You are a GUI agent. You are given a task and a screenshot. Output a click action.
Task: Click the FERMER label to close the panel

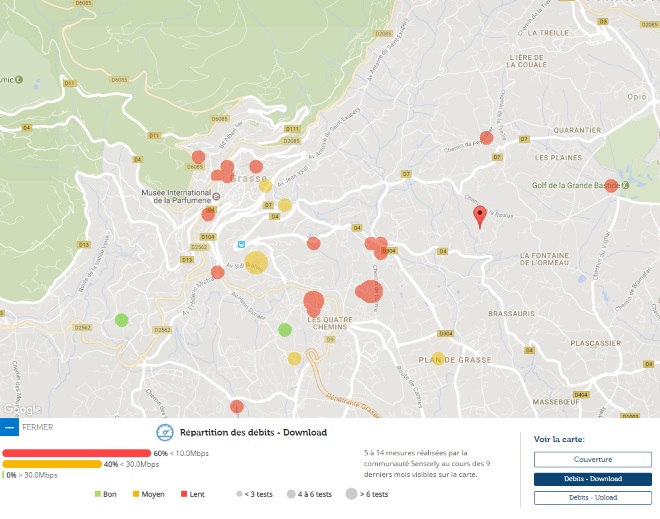coord(37,427)
